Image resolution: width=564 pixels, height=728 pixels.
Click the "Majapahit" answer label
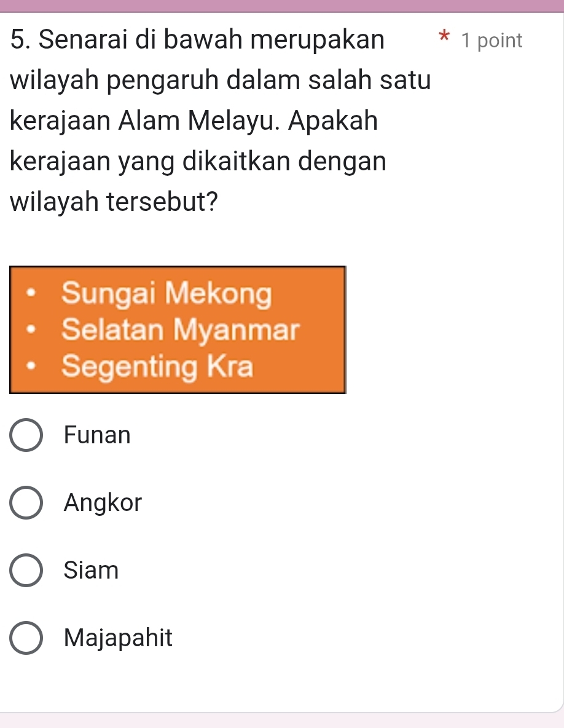[x=118, y=638]
